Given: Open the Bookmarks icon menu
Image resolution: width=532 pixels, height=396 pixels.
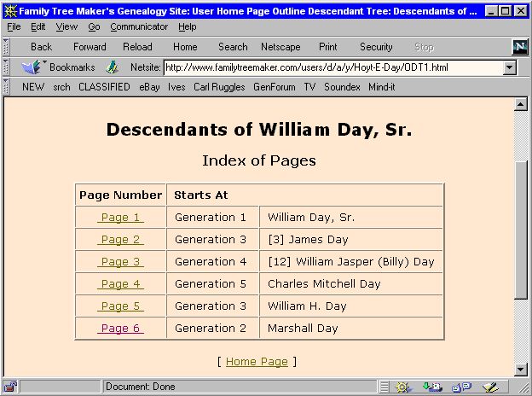Looking at the screenshot, I should (32, 67).
